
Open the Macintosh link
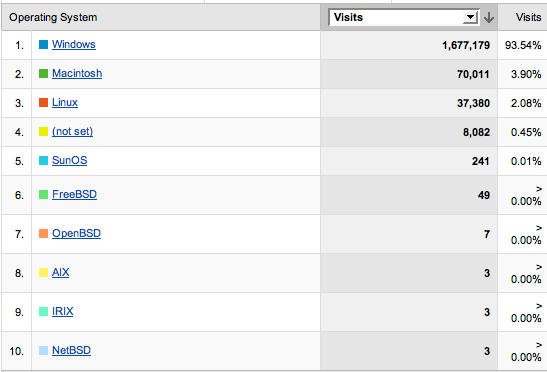[x=77, y=73]
